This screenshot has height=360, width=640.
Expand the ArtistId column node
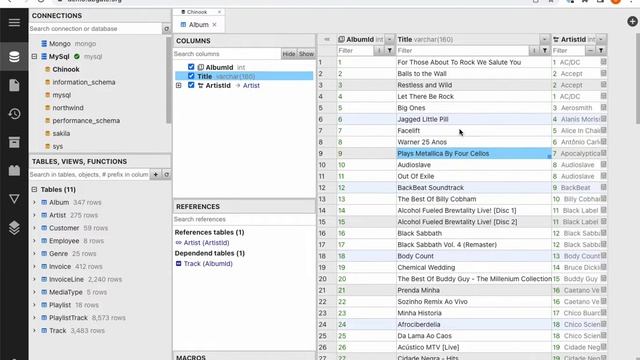[x=179, y=85]
